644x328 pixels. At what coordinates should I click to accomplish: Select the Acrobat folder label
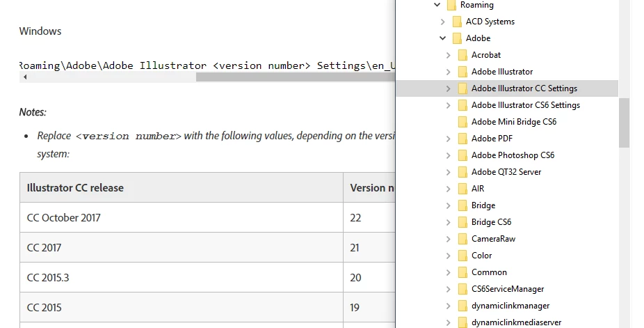[486, 55]
